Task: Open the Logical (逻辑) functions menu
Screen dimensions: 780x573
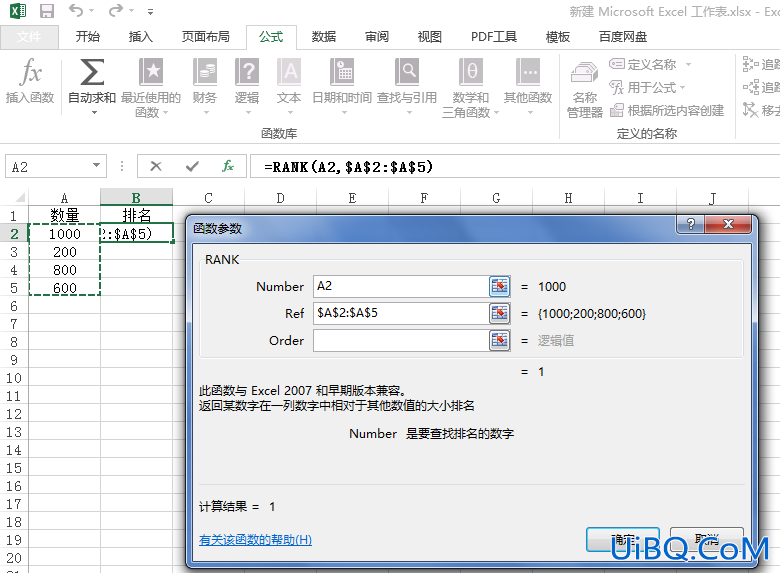Action: pos(247,88)
